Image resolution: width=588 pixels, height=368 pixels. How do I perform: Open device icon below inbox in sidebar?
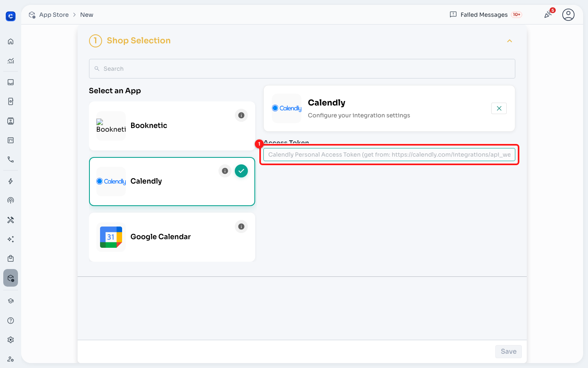pyautogui.click(x=11, y=101)
